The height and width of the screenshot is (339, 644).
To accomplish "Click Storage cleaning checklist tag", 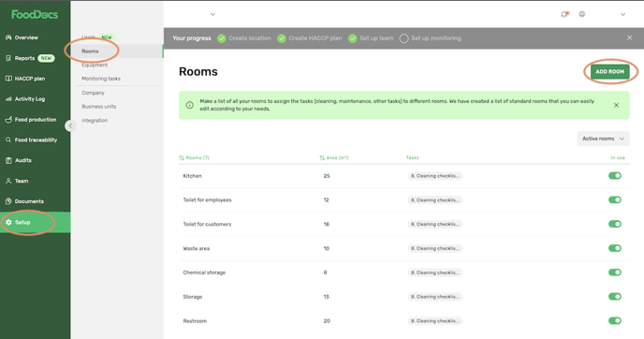I will [435, 297].
